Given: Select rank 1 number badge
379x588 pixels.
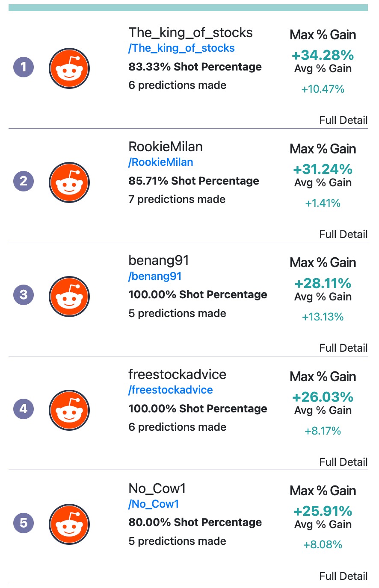Looking at the screenshot, I should click(x=24, y=67).
